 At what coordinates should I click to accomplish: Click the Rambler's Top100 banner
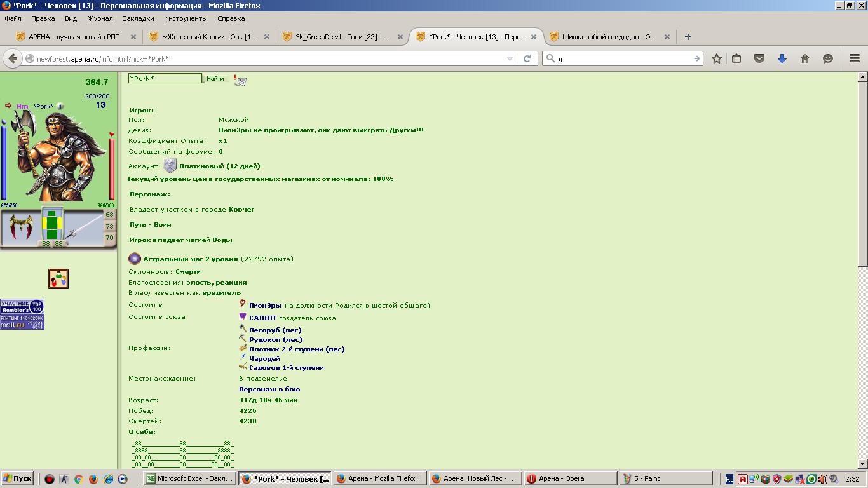point(22,308)
